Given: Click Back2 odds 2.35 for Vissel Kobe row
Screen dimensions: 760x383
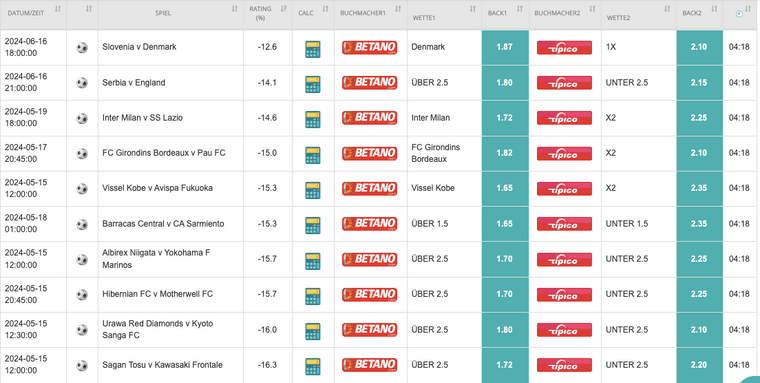Looking at the screenshot, I should click(x=699, y=188).
